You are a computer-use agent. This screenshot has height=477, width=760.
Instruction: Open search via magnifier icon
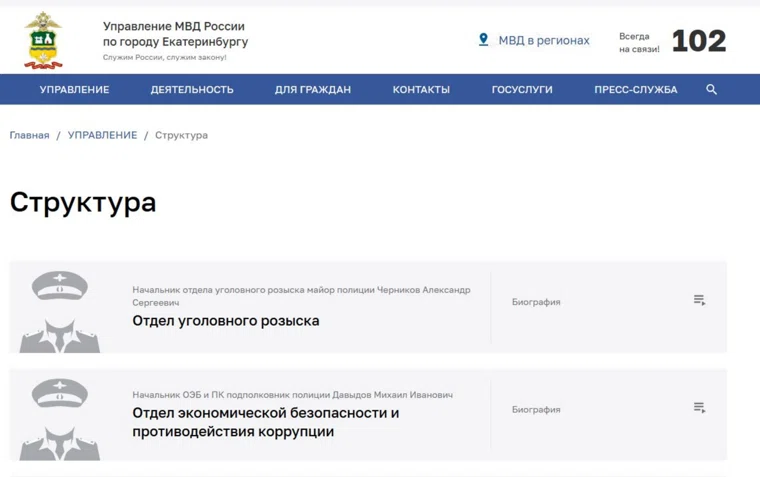pyautogui.click(x=711, y=89)
